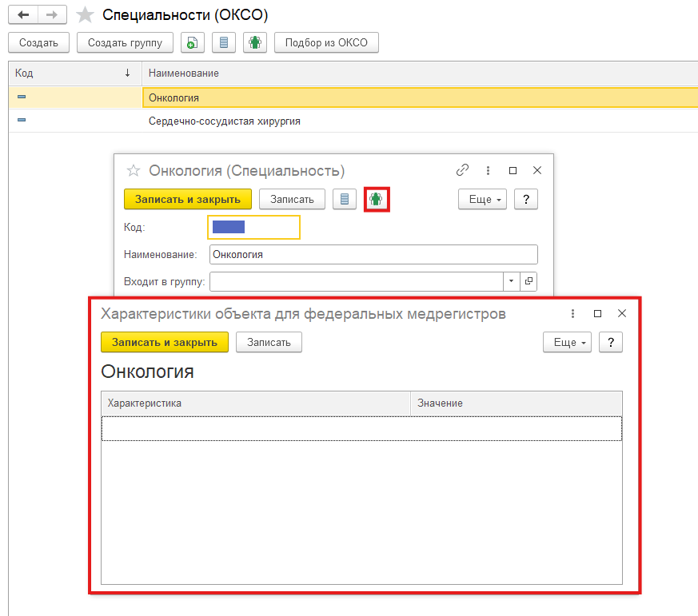Click Записать in Онкология (Специальность) form
698x616 pixels.
tap(292, 199)
